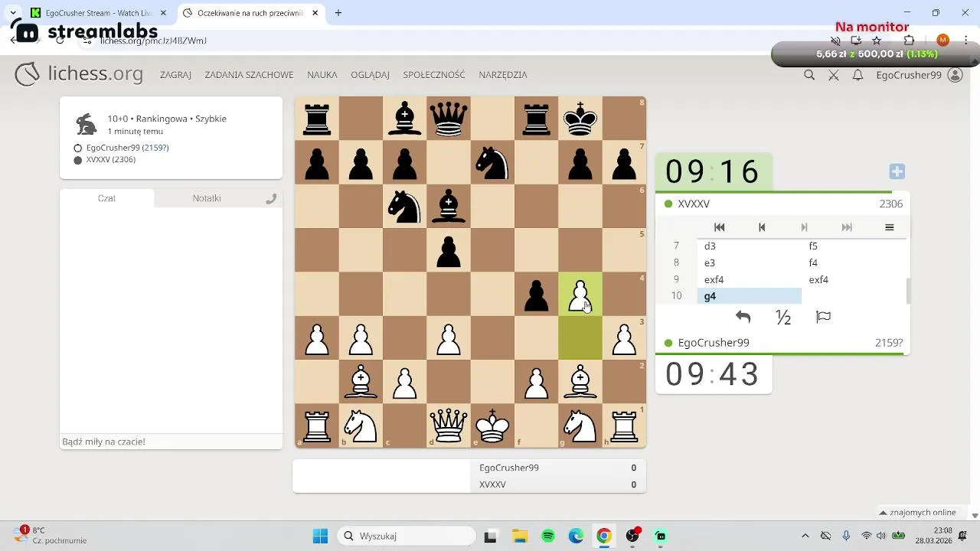Open Spotify from taskbar
The width and height of the screenshot is (980, 551).
(548, 536)
